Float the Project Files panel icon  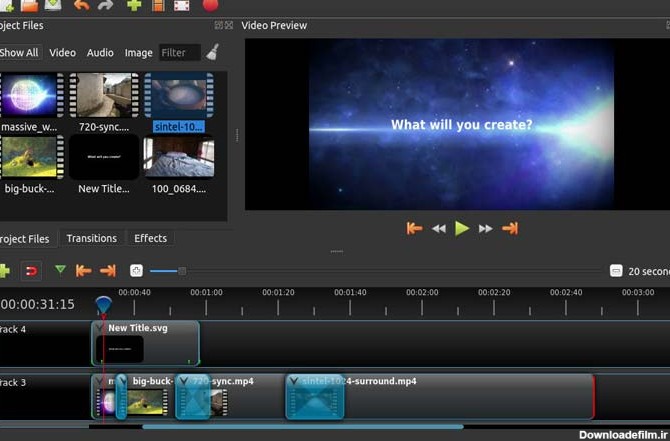click(218, 25)
